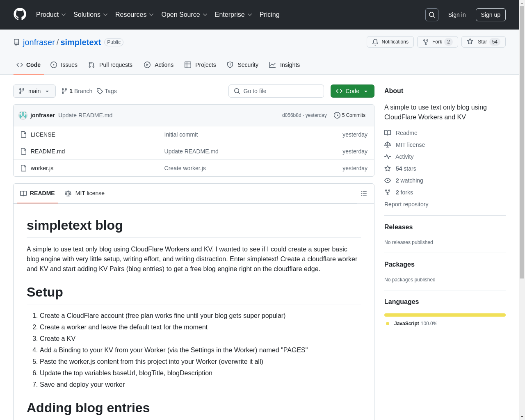
Task: Expand the Open Source menu
Action: 185,15
